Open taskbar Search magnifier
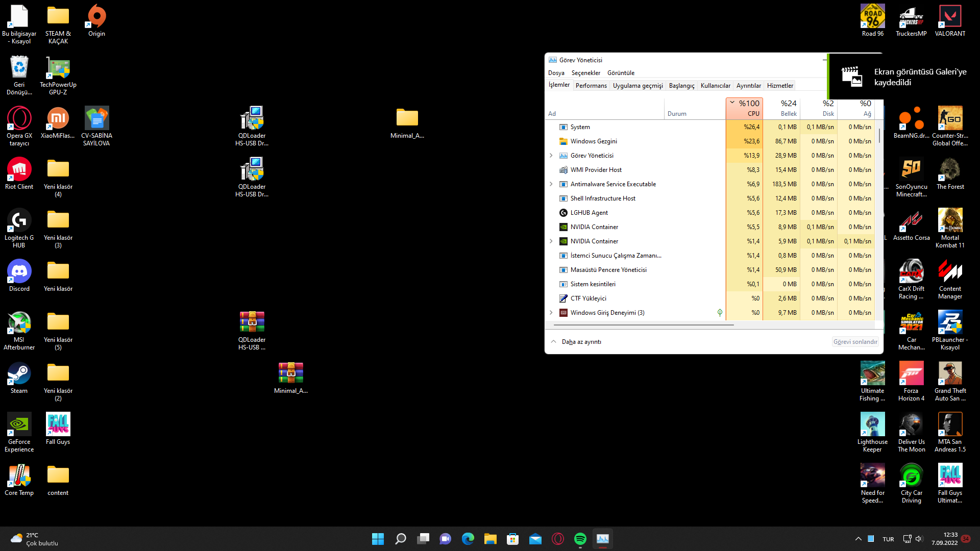Screen dimensions: 980x551 tap(401, 539)
